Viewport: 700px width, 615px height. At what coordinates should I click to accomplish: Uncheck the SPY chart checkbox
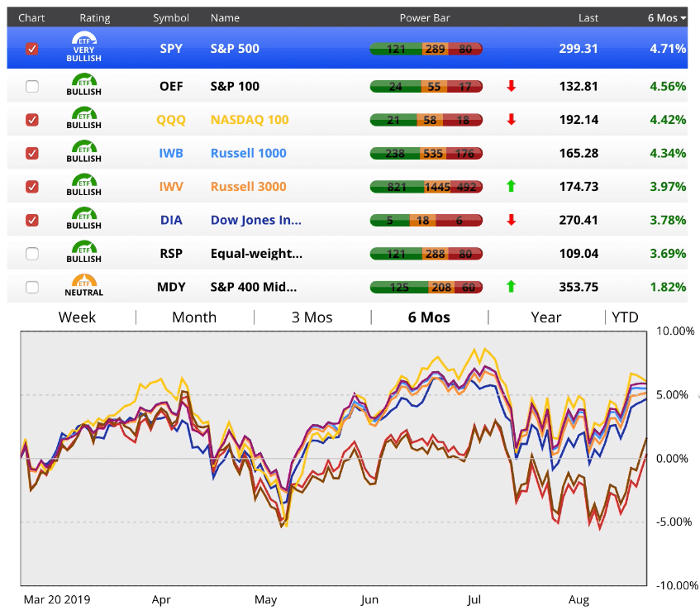pos(31,49)
